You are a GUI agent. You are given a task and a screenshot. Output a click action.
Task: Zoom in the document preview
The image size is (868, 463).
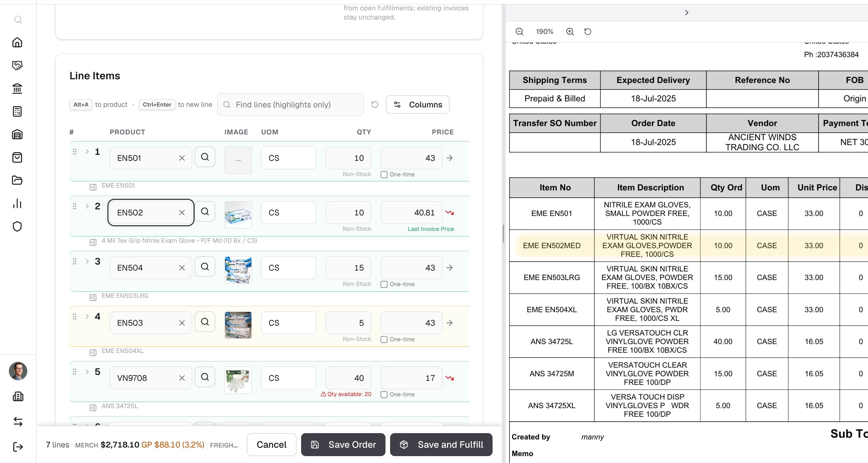(570, 32)
